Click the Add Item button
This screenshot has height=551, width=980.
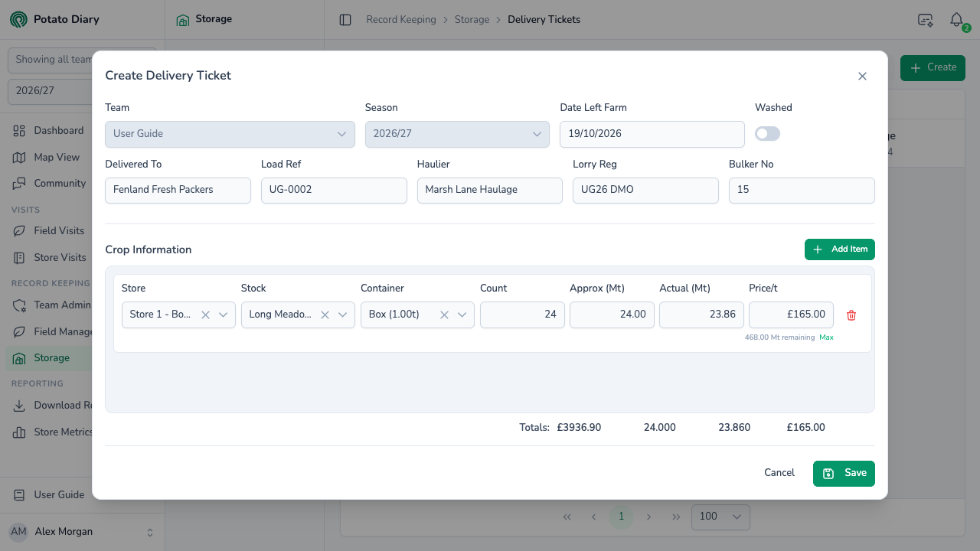[x=840, y=249]
